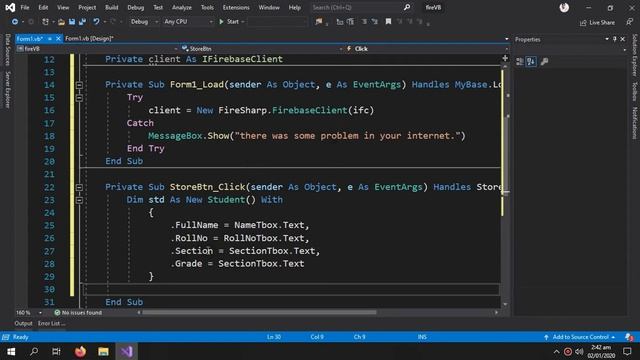Image resolution: width=640 pixels, height=360 pixels.
Task: Toggle auto hide pin on Properties panel
Action: click(x=615, y=39)
